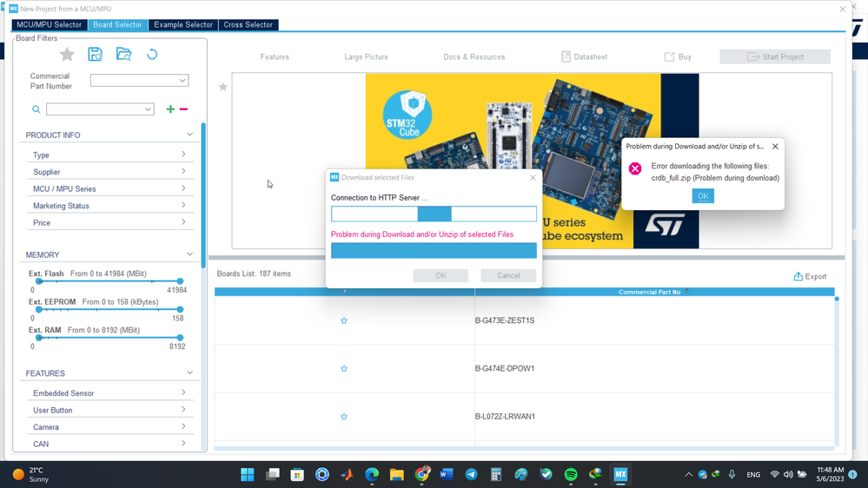Collapse the MEMORY section
The height and width of the screenshot is (488, 868).
coord(189,254)
